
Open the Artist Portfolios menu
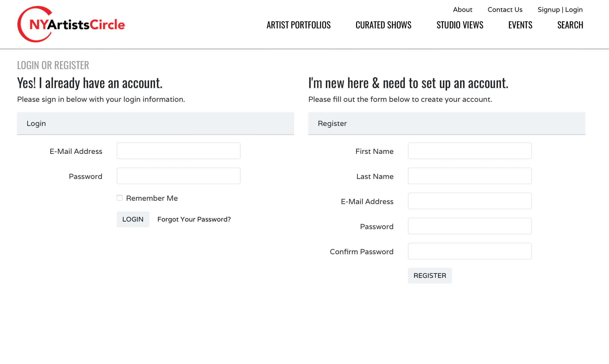pyautogui.click(x=298, y=25)
